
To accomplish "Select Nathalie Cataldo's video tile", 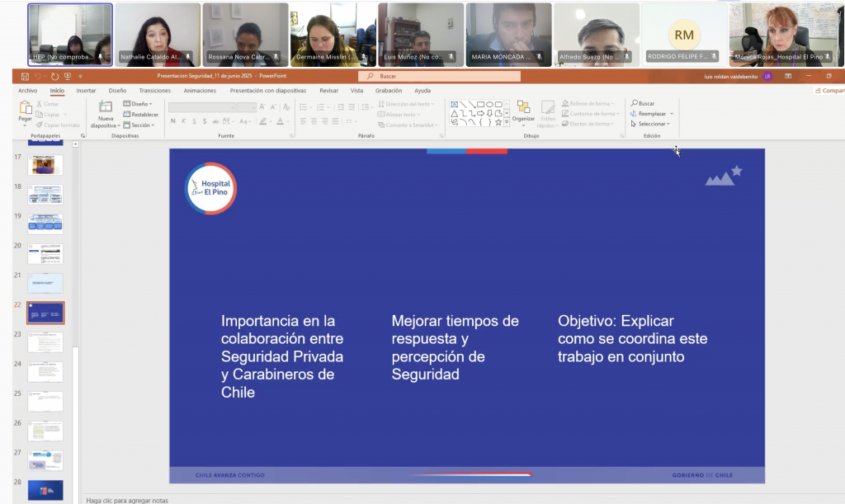I will [158, 35].
